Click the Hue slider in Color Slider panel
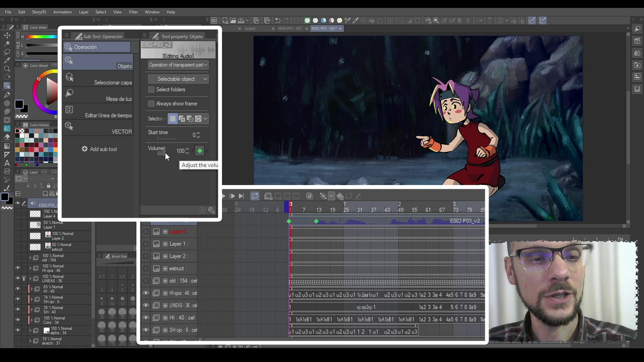This screenshot has height=362, width=644. (x=42, y=37)
